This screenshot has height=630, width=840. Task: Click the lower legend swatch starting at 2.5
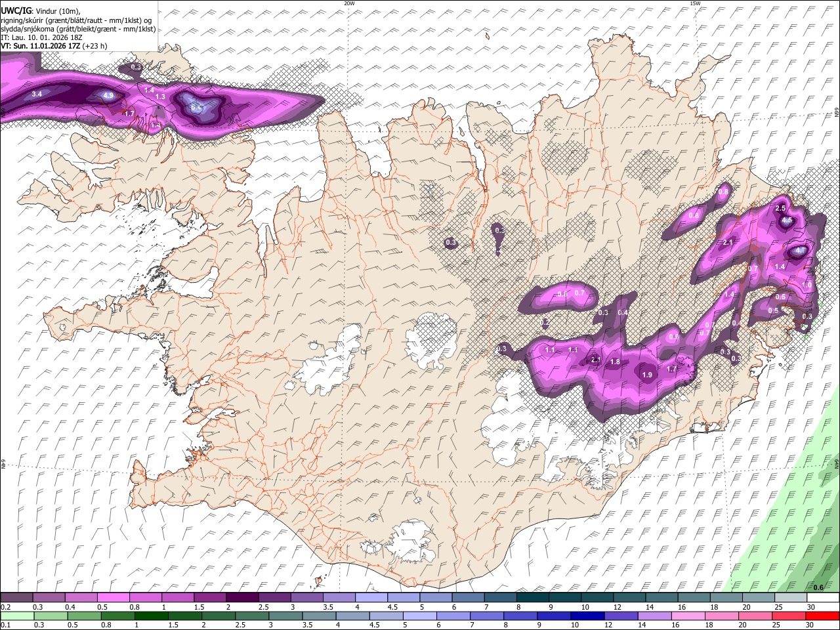tap(251, 616)
